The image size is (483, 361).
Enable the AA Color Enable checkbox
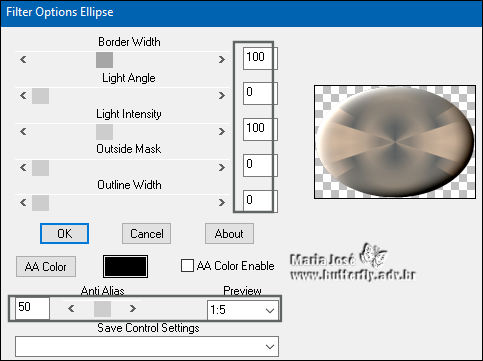(187, 266)
